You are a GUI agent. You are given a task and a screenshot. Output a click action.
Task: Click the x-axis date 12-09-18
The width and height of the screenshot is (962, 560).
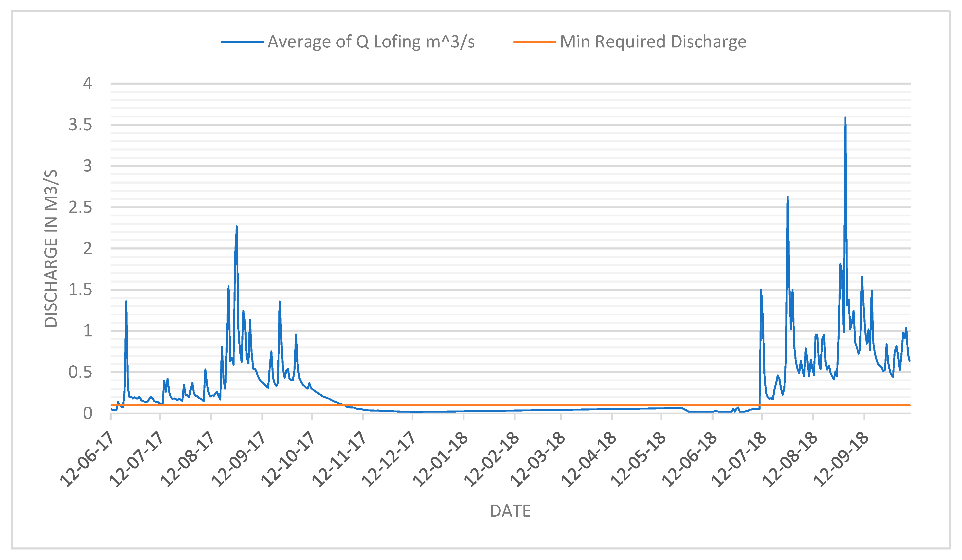(x=841, y=459)
